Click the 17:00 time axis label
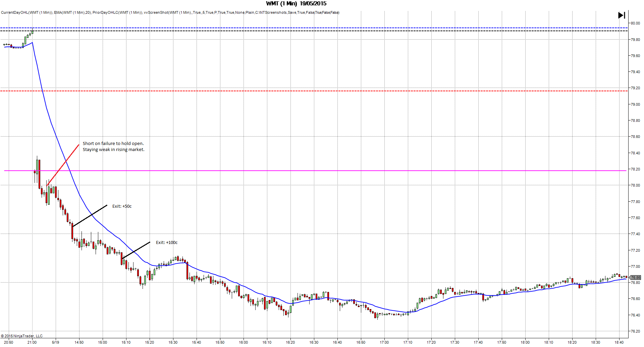644x347 pixels. click(384, 342)
